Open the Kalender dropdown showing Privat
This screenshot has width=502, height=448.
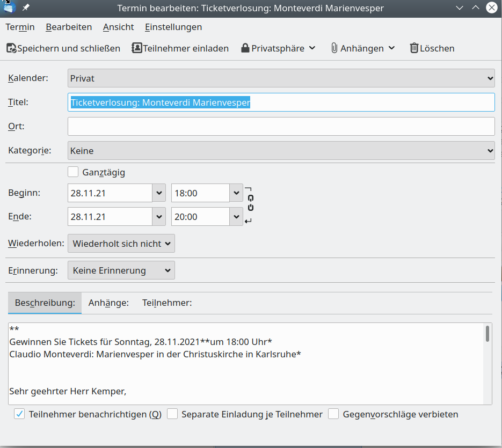[281, 78]
